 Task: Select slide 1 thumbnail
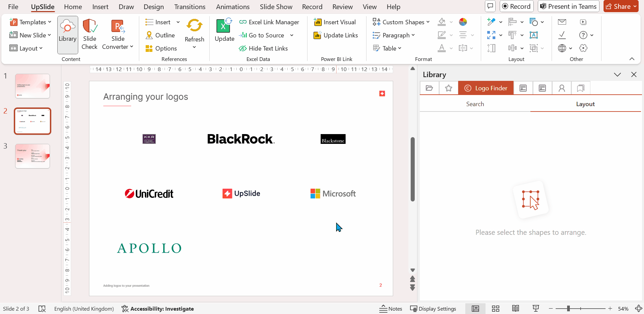click(32, 86)
